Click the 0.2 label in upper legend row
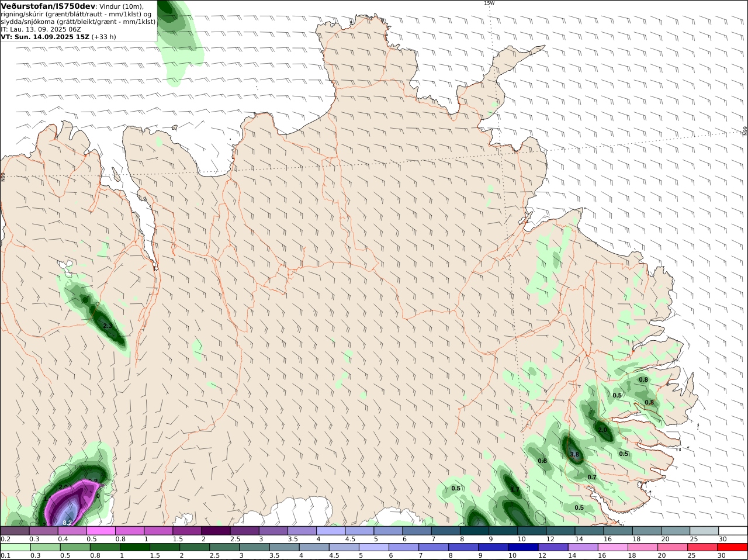The image size is (748, 560). click(6, 538)
